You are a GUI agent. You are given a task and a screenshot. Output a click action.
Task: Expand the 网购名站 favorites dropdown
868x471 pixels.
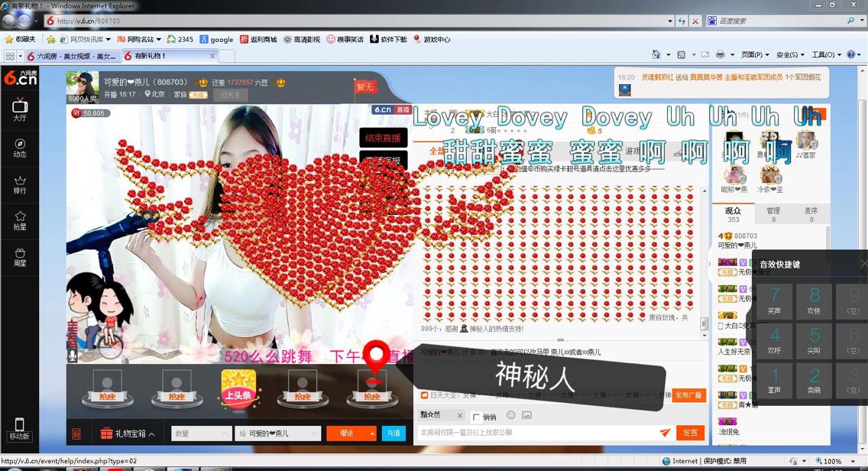pyautogui.click(x=159, y=39)
